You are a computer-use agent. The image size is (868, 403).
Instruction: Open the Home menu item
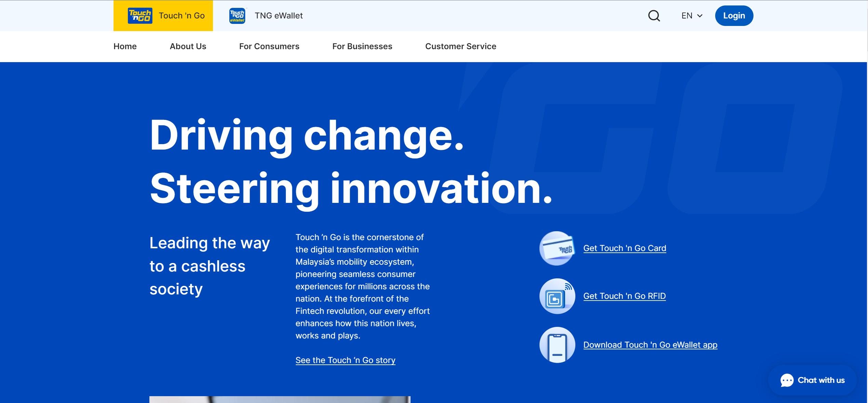125,46
